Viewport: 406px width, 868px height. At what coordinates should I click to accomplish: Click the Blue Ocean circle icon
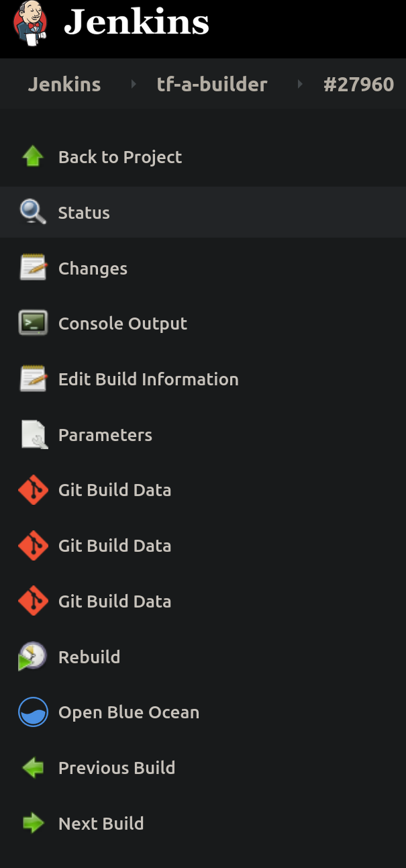point(33,712)
